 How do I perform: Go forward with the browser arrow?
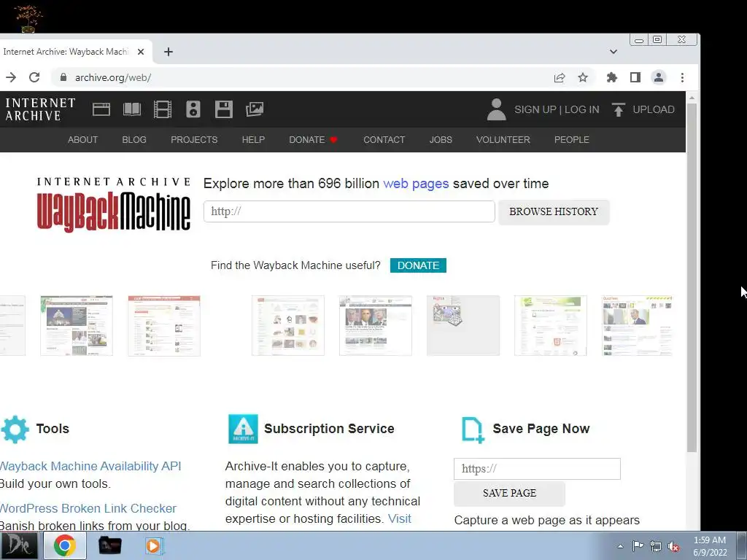pyautogui.click(x=10, y=77)
